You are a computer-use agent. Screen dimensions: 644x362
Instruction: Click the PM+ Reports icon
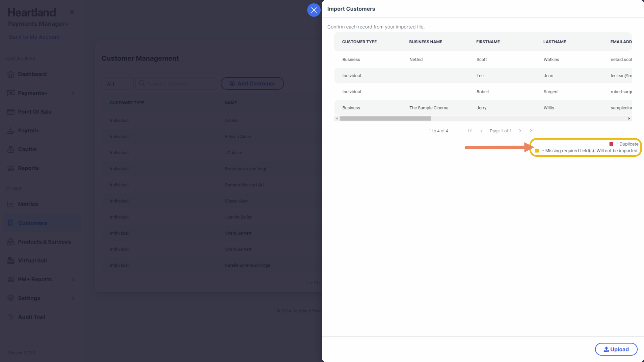point(11,279)
